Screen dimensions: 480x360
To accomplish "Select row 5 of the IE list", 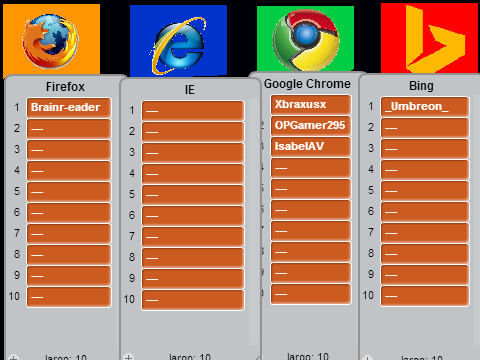I will [x=193, y=194].
